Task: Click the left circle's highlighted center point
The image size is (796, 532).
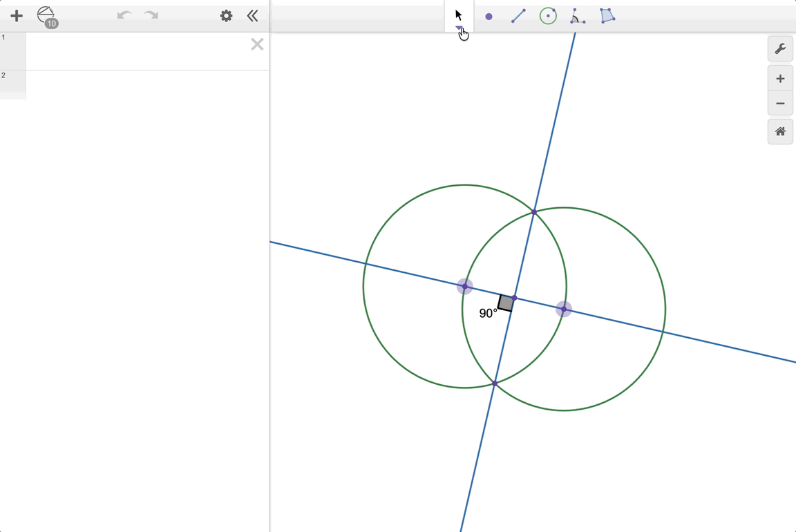Action: (464, 286)
